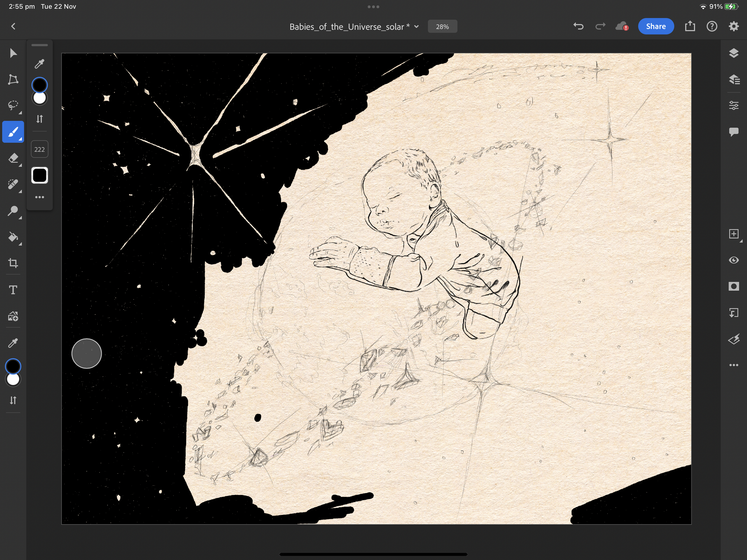The width and height of the screenshot is (747, 560).
Task: Choose the Lasso selection tool
Action: (13, 105)
